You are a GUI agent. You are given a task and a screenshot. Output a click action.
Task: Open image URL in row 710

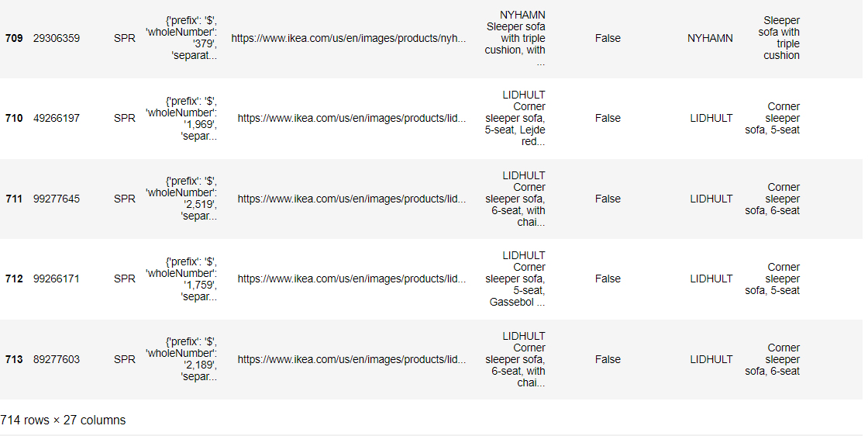point(352,119)
